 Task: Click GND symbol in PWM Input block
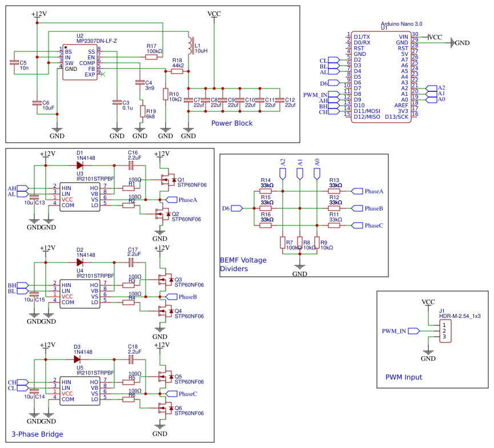point(428,355)
